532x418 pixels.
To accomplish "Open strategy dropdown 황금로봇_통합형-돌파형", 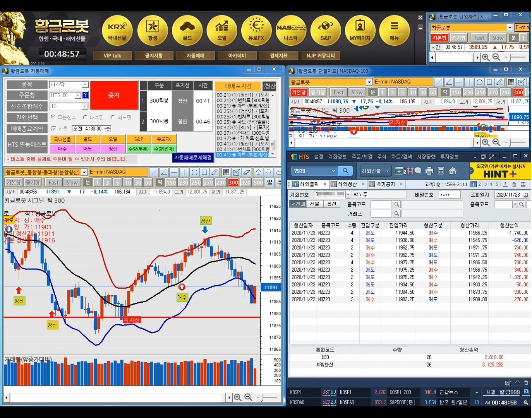I will tap(84, 172).
